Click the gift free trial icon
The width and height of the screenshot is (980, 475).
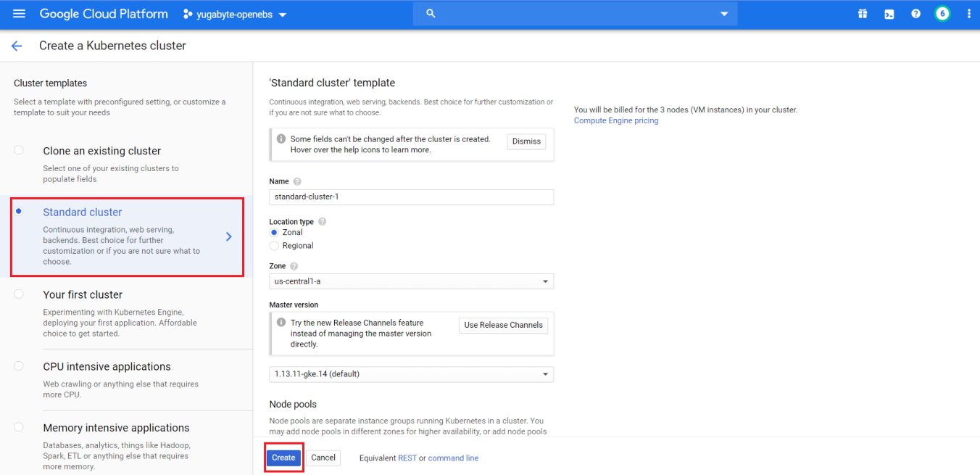(x=863, y=14)
